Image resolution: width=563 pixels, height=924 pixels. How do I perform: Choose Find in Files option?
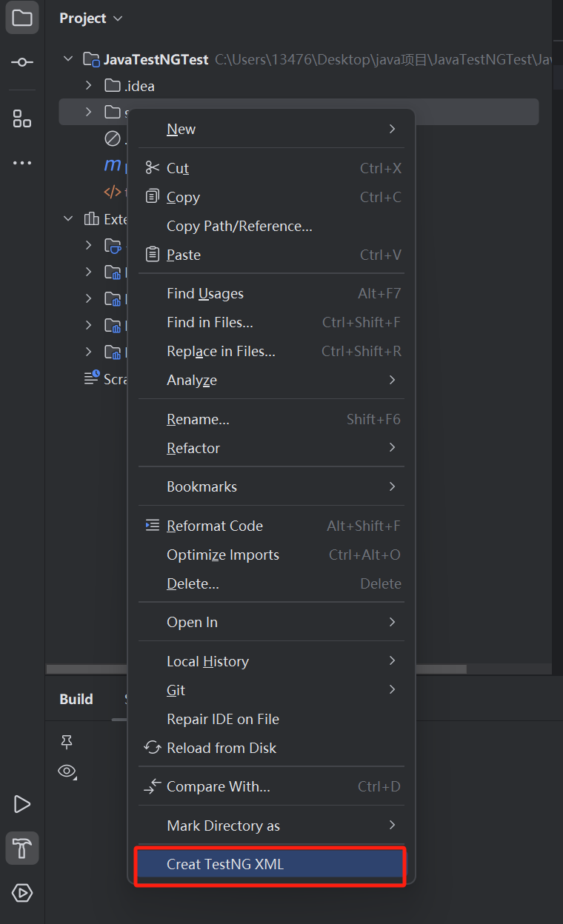[271, 322]
